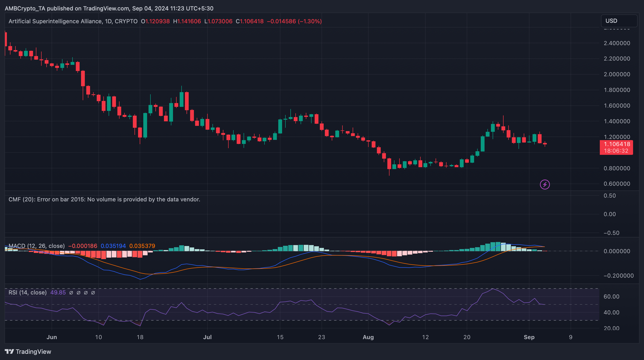Viewport: 644px width, 360px height.
Task: Click the 0.50 CMF axis label
Action: (610, 196)
